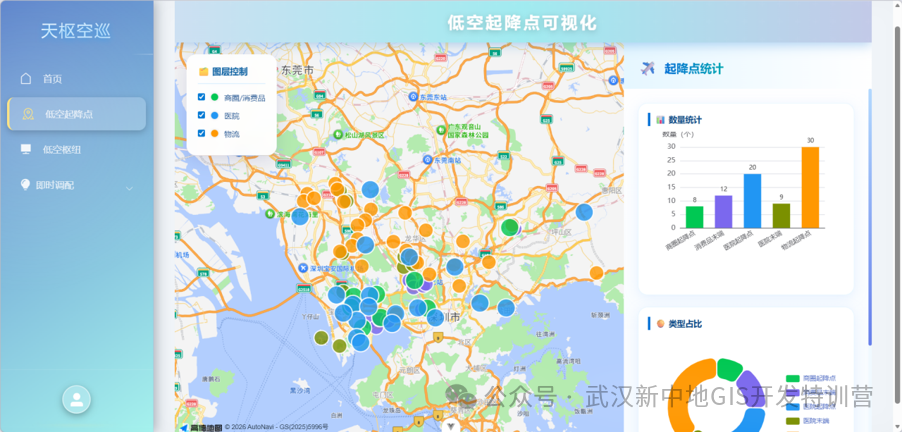The width and height of the screenshot is (902, 432).
Task: Click the 深圳宝安国际机场 airport icon
Action: pyautogui.click(x=304, y=268)
